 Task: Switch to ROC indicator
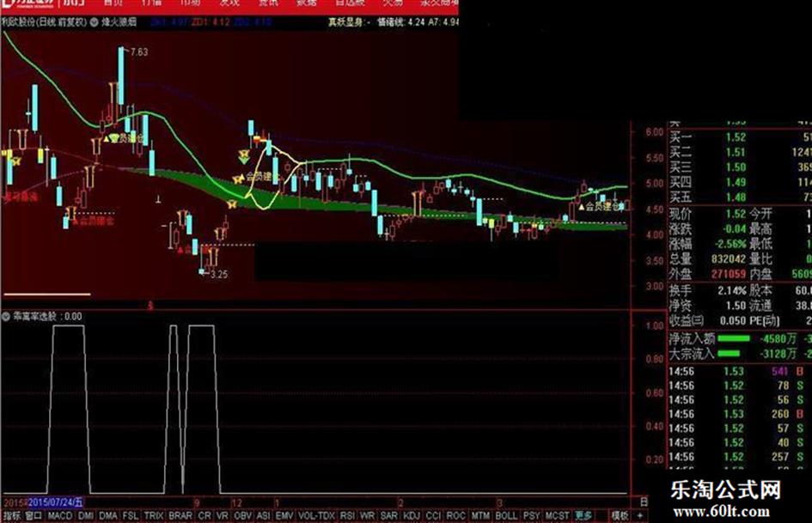click(x=455, y=516)
